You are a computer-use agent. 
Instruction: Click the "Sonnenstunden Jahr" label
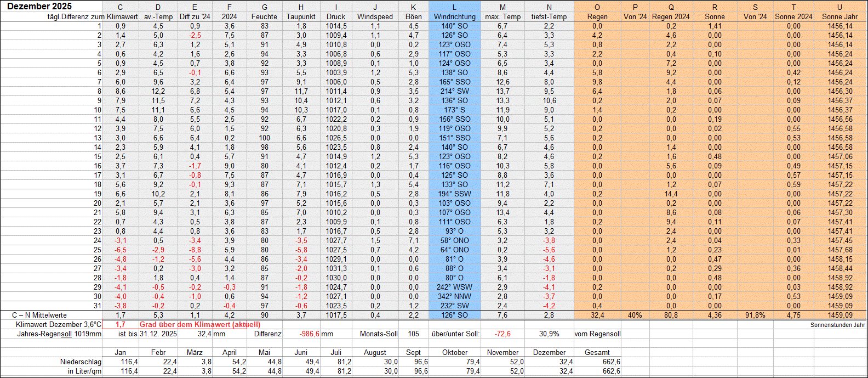click(x=838, y=325)
